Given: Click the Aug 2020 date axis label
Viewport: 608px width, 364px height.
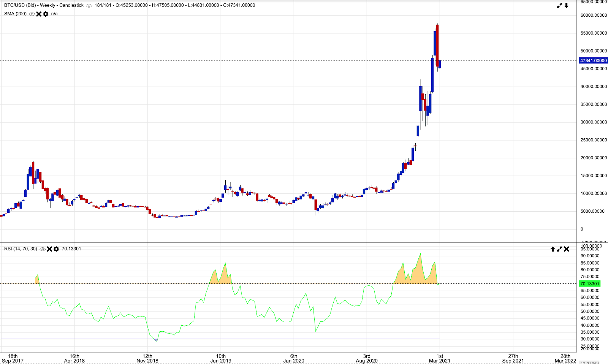Looking at the screenshot, I should point(367,358).
